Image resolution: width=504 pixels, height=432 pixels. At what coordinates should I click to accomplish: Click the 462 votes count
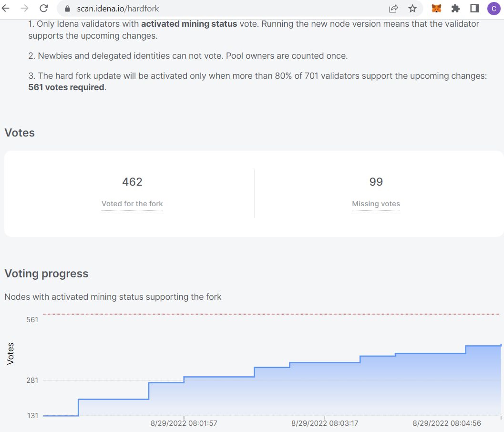[132, 182]
